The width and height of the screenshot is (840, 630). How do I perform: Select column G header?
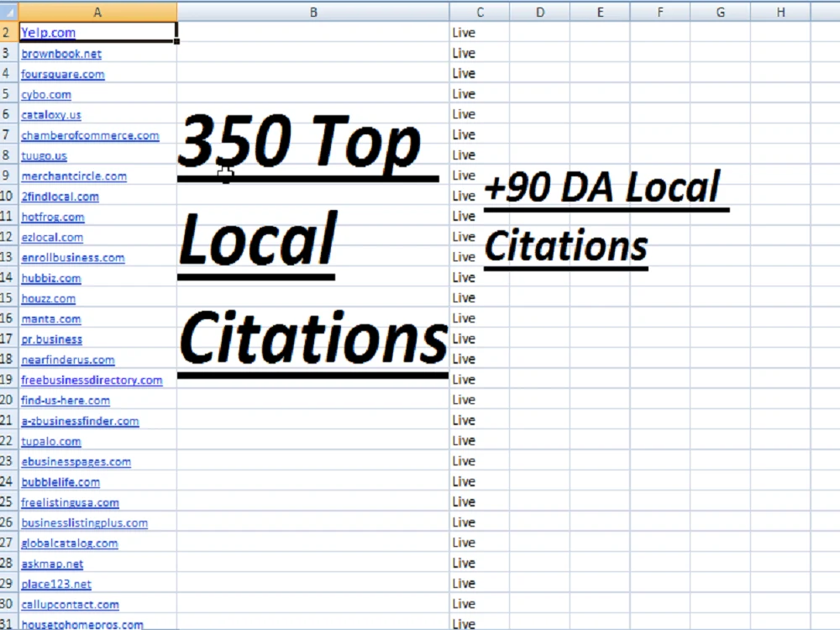pos(721,12)
